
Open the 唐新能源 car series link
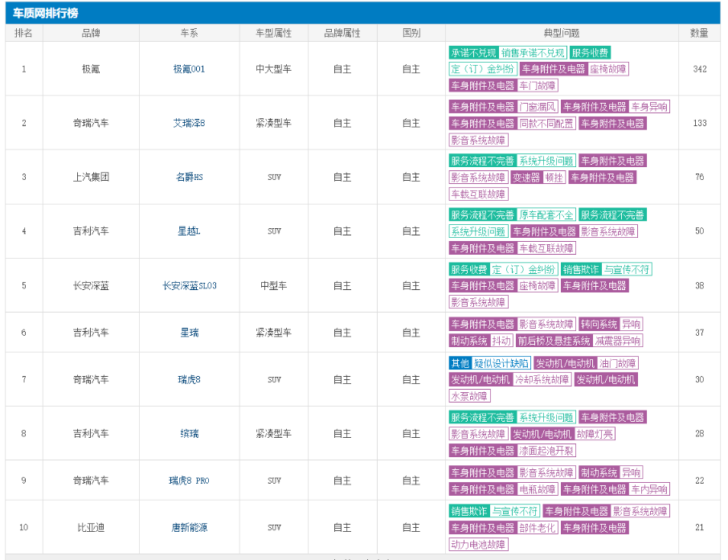tap(190, 528)
